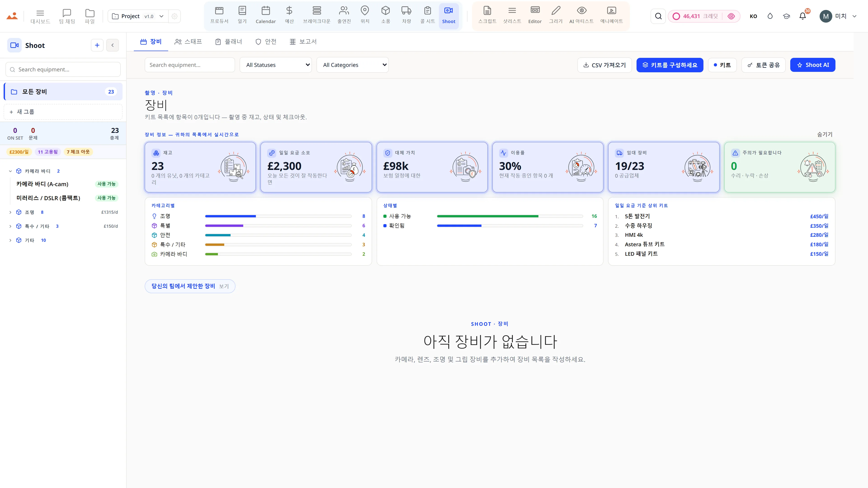
Task: Click the app logo home icon
Action: pos(12,16)
